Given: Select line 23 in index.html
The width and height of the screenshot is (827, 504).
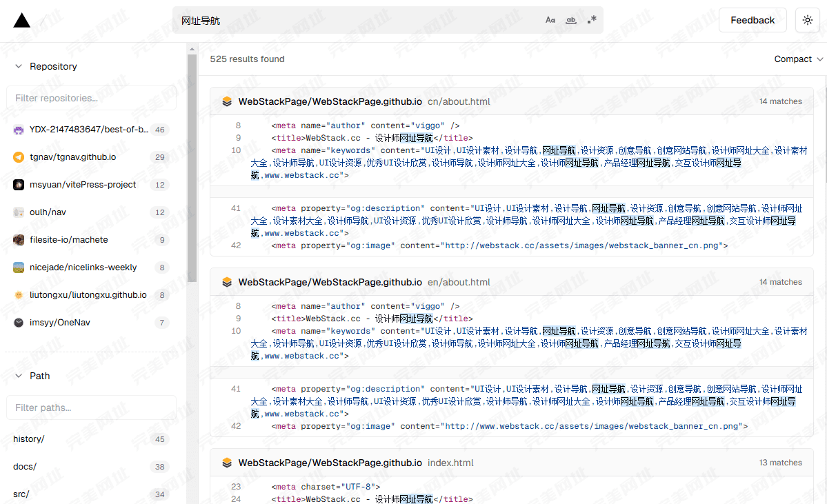Looking at the screenshot, I should point(236,487).
